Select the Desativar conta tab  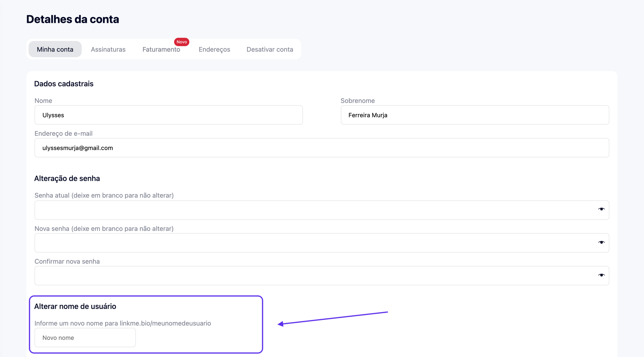tap(270, 49)
